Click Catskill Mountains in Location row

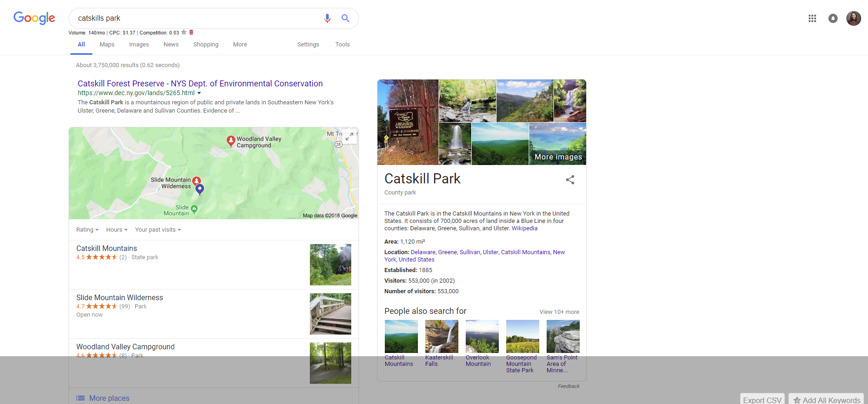(525, 252)
